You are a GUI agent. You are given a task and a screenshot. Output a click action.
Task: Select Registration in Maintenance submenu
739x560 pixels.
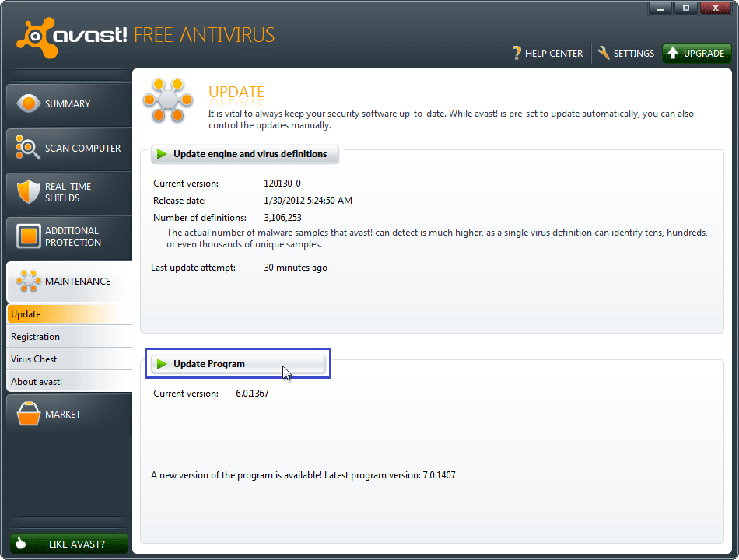click(x=69, y=337)
